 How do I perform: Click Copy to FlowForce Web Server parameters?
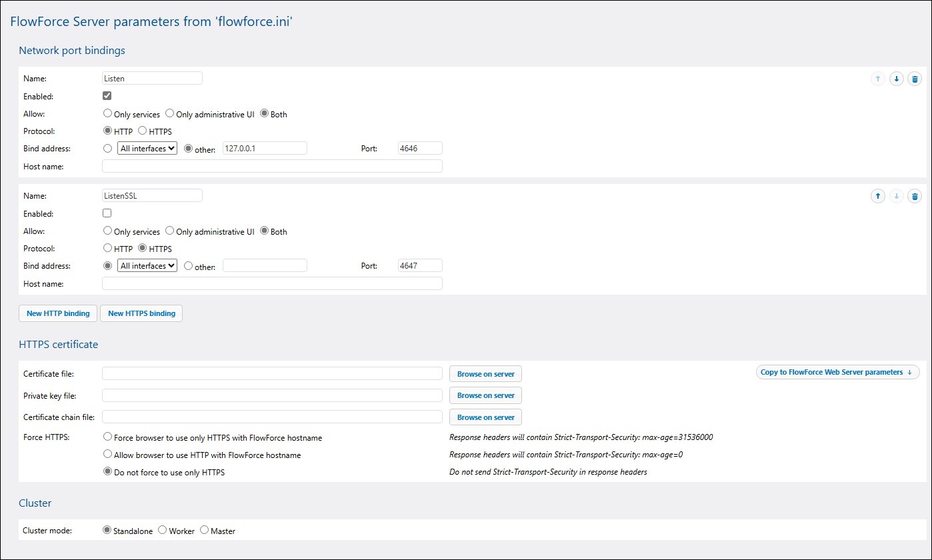click(x=837, y=372)
